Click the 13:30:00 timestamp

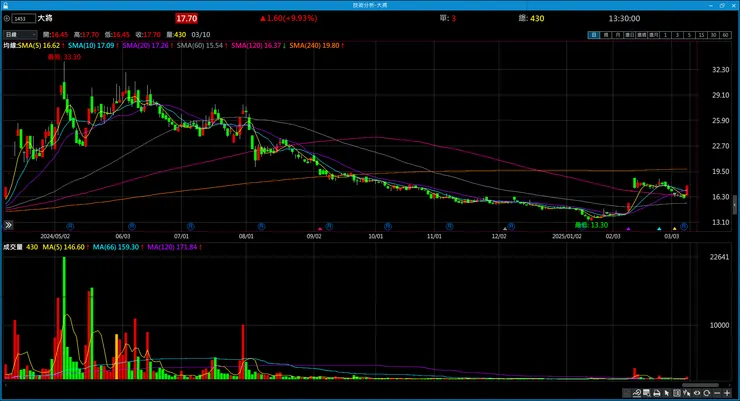[624, 18]
